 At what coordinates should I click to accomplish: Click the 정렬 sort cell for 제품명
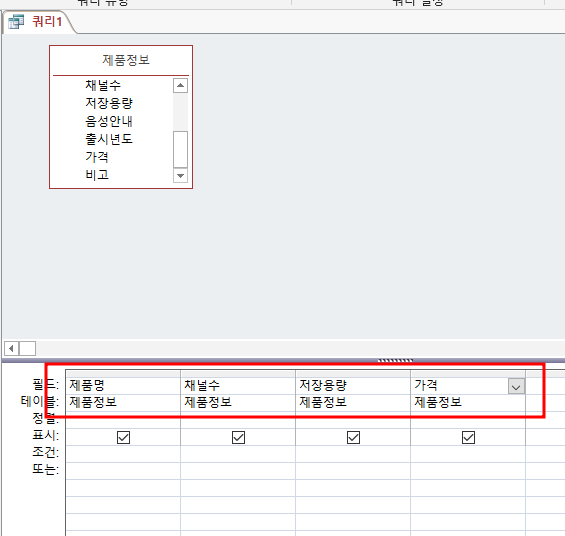click(123, 420)
